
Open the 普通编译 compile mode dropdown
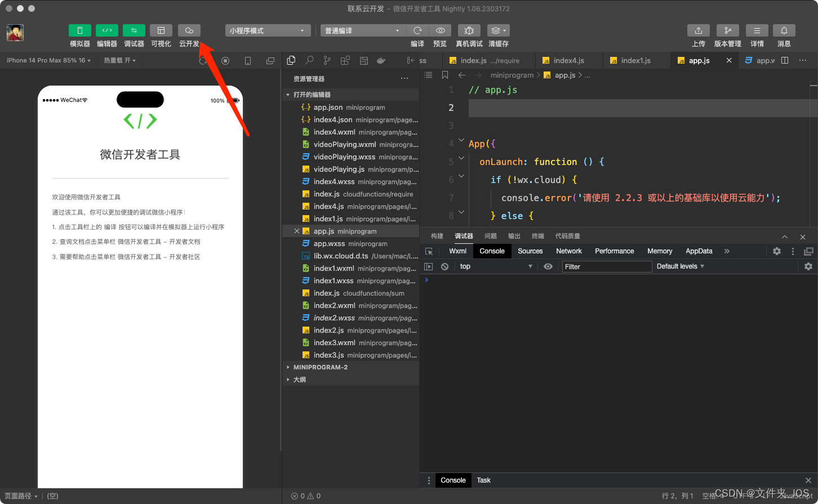363,30
